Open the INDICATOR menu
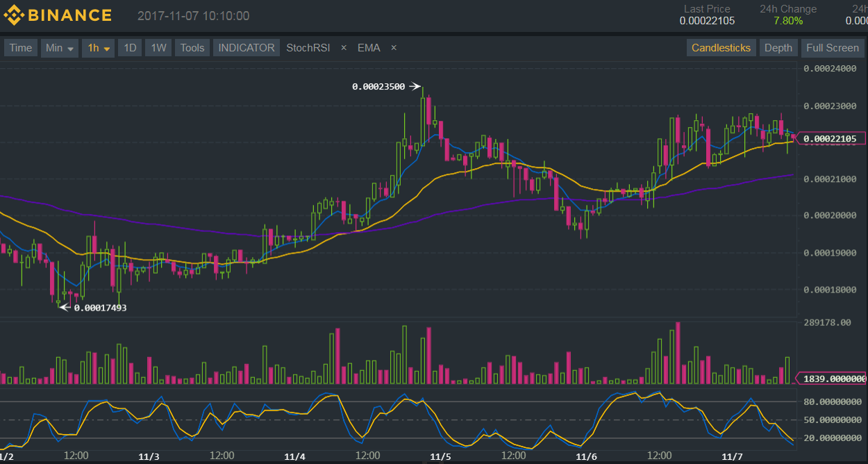 (x=247, y=48)
